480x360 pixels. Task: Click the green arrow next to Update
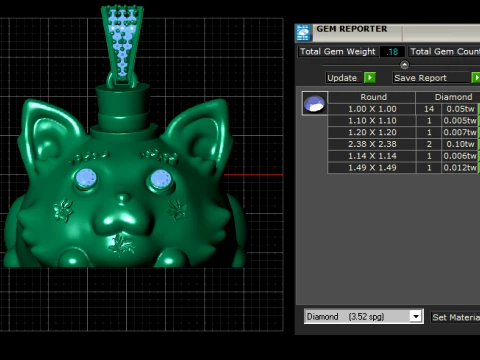370,78
